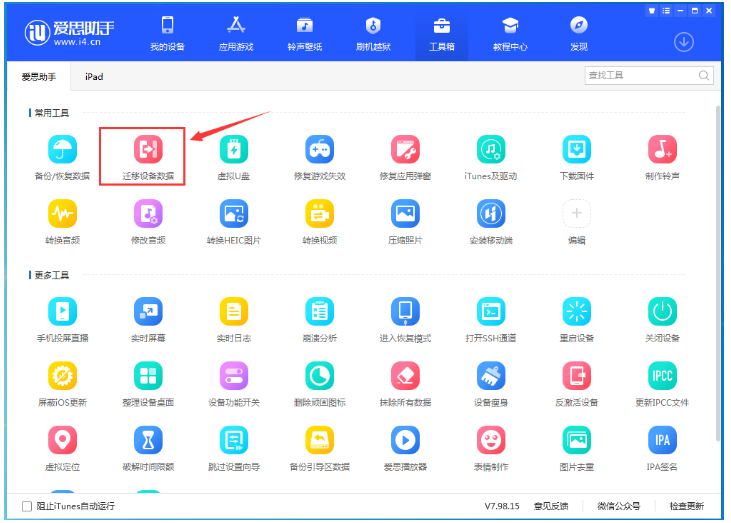Open the 反激活设备 tool
This screenshot has width=731, height=523.
point(577,385)
